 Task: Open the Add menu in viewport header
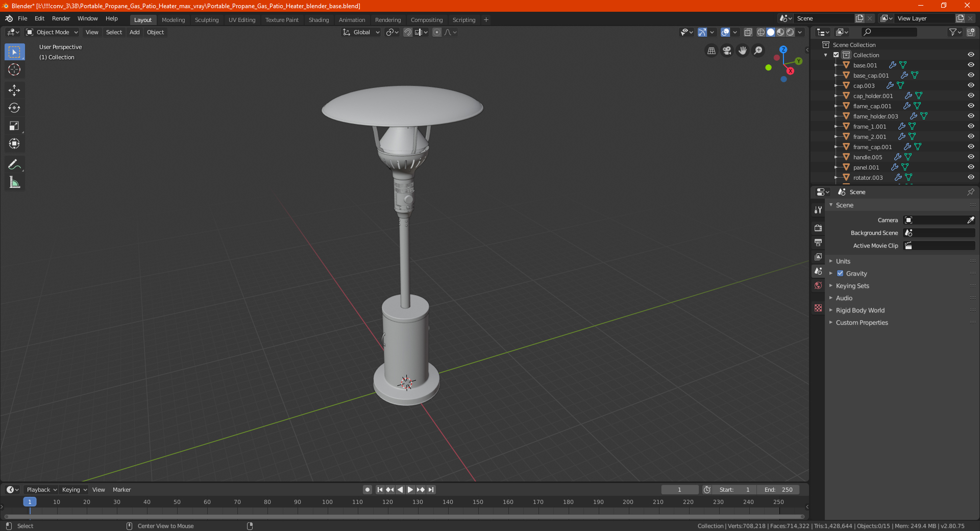(x=135, y=32)
